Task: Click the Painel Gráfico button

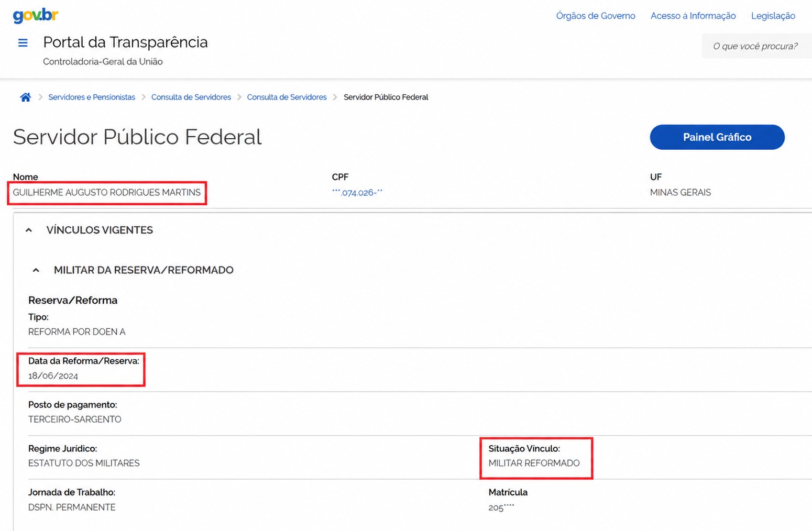Action: click(717, 137)
